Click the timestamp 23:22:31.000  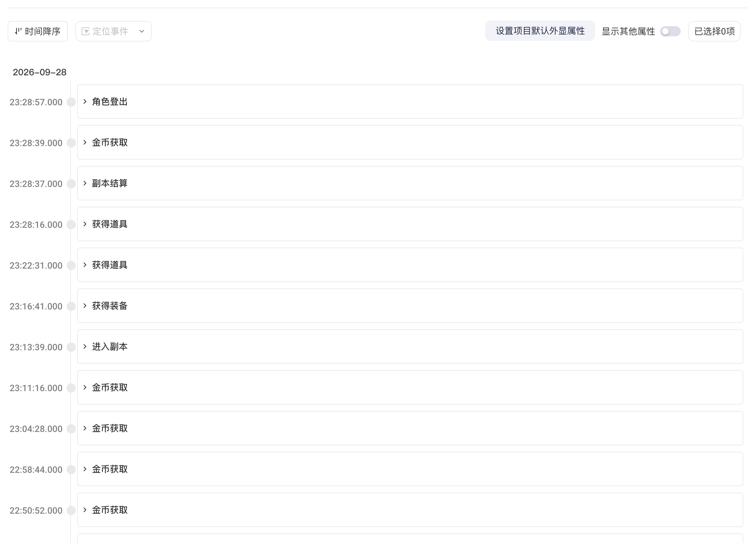[x=36, y=265]
